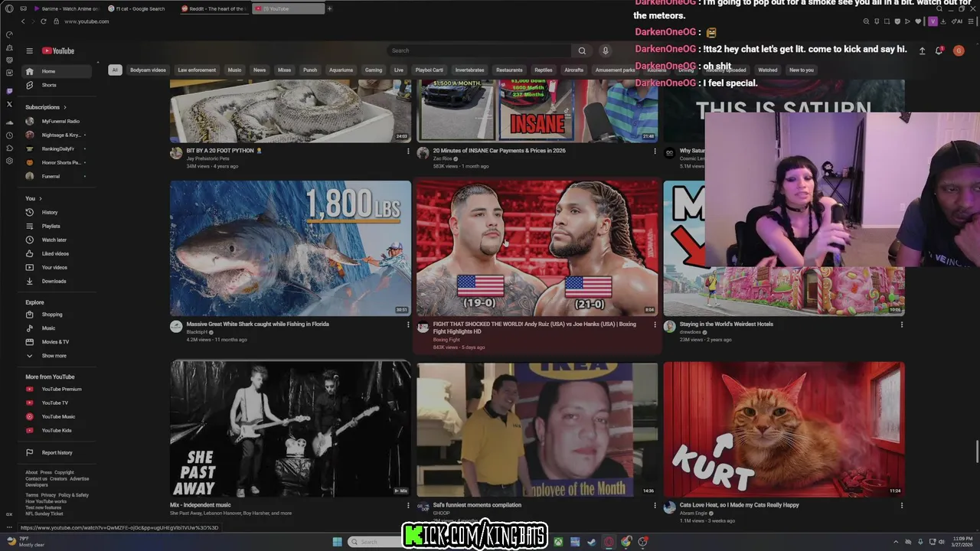Viewport: 980px width, 551px height.
Task: Open YouTube Kids link
Action: pos(57,430)
